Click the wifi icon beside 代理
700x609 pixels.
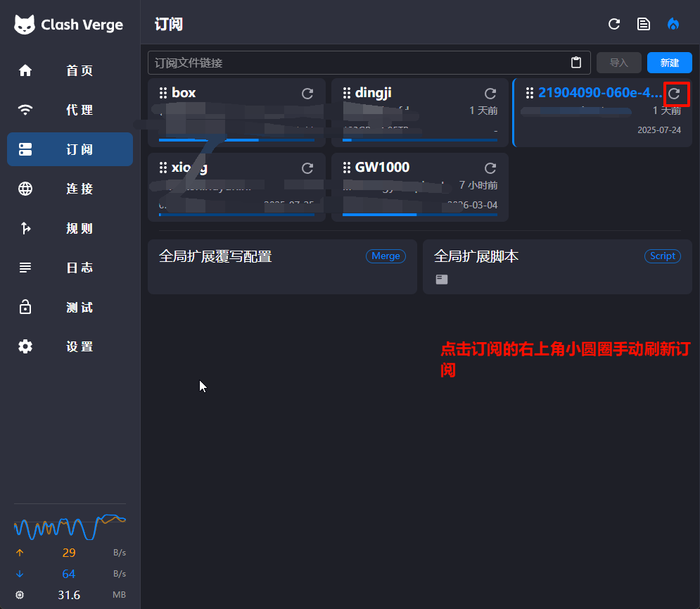[x=25, y=109]
